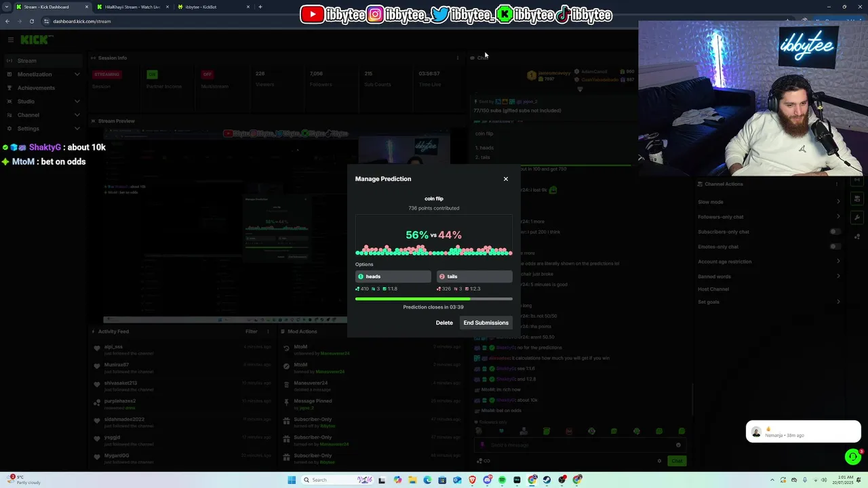
Task: Select the tails option
Action: pyautogui.click(x=475, y=277)
